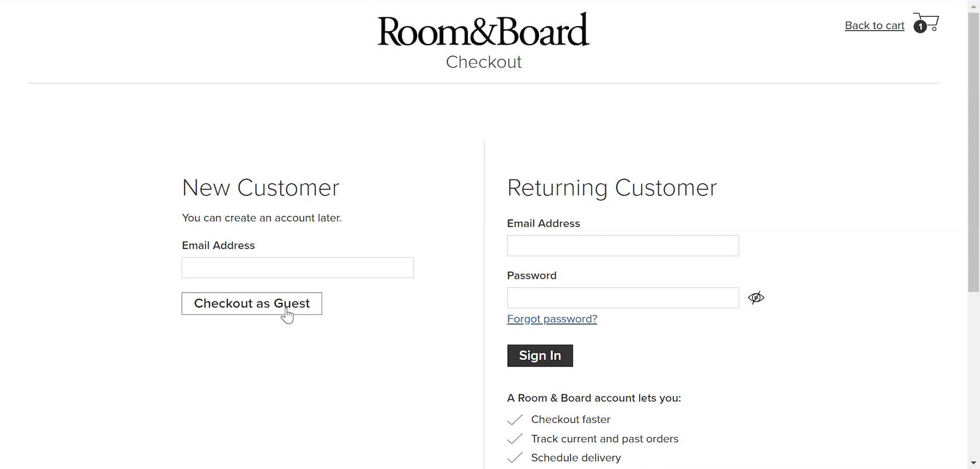Image resolution: width=980 pixels, height=469 pixels.
Task: Toggle password visibility eye icon
Action: 756,298
